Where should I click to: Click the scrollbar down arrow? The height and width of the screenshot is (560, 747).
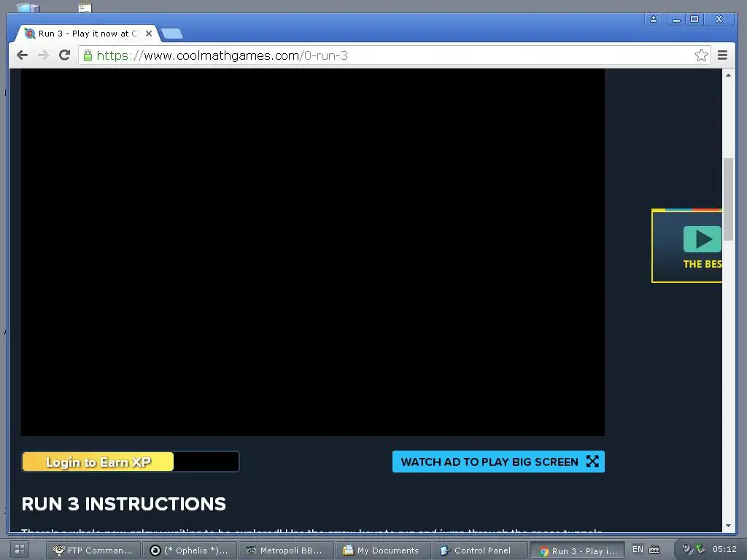click(728, 526)
